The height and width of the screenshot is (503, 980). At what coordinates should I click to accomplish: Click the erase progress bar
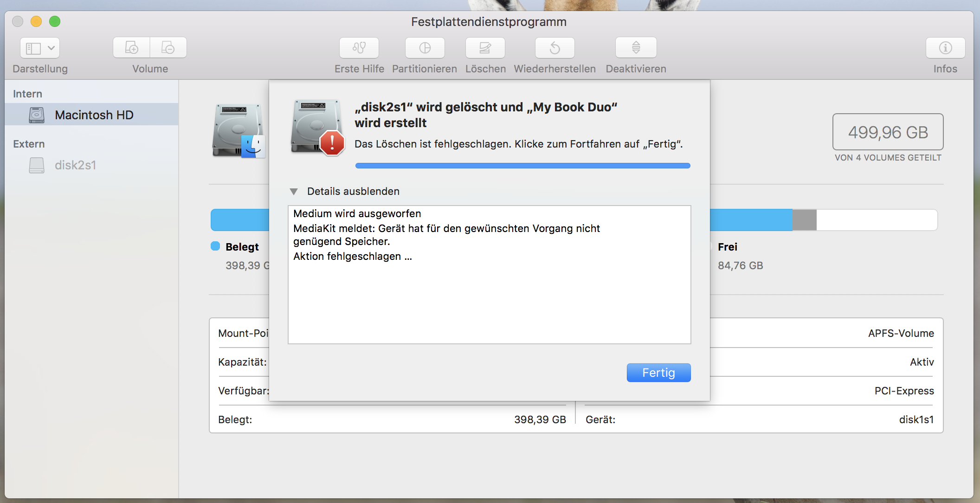point(522,166)
